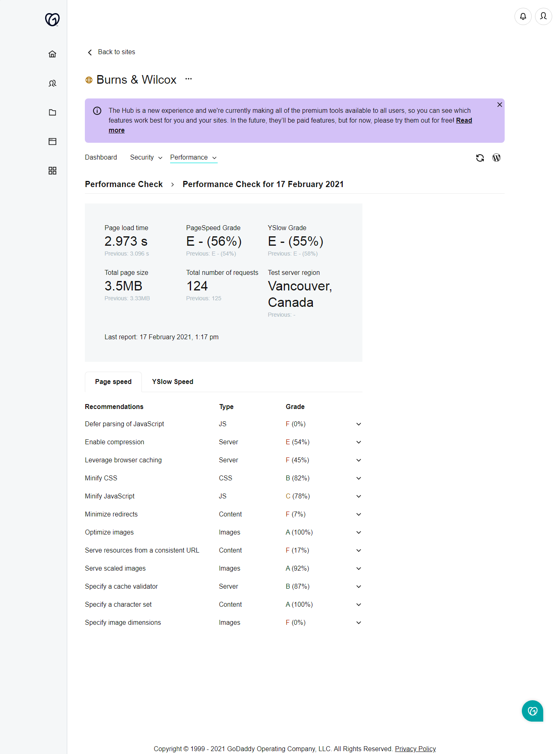Image resolution: width=560 pixels, height=754 pixels.
Task: Open the chat help bubble
Action: pos(533,711)
